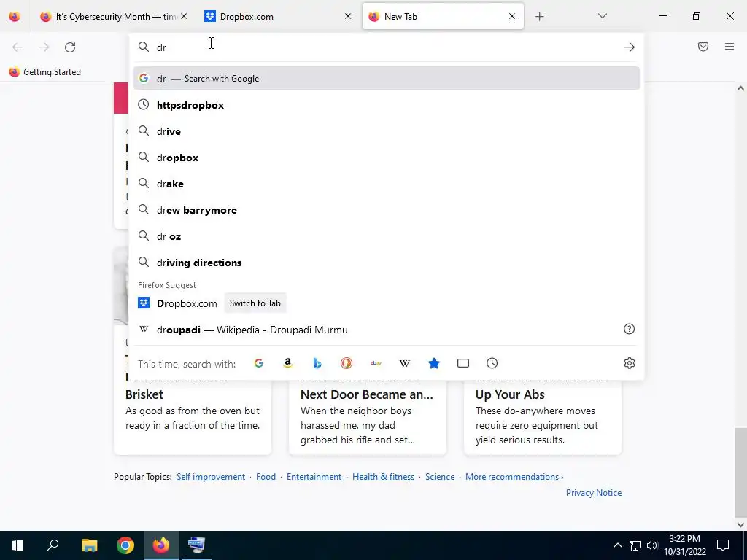Search this time with Wikipedia icon
The height and width of the screenshot is (560, 747).
click(x=405, y=363)
